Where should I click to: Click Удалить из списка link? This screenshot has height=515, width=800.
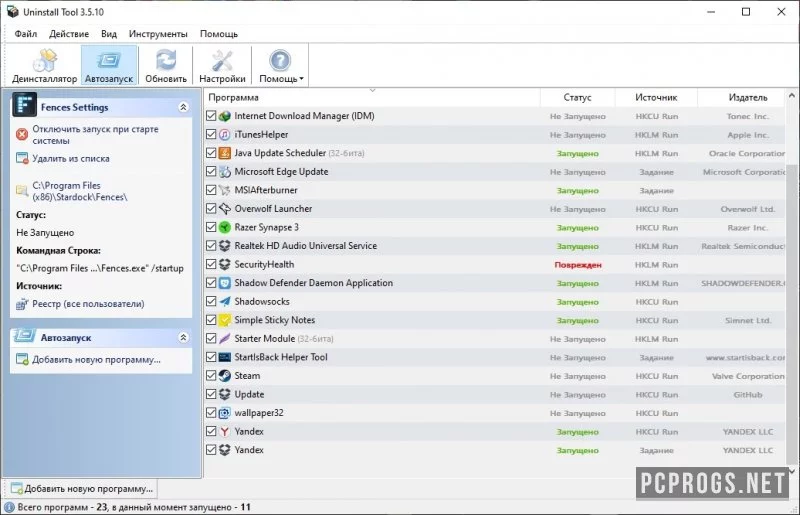pos(71,159)
